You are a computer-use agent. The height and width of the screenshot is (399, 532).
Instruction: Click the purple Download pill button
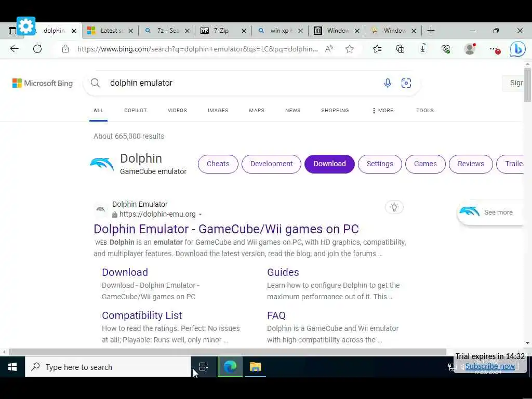tap(329, 164)
